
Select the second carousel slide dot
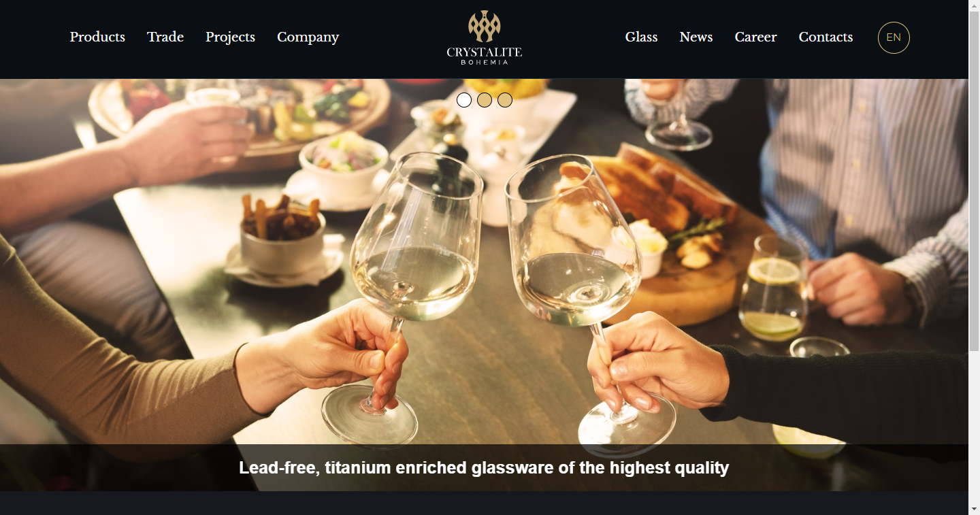pyautogui.click(x=485, y=100)
